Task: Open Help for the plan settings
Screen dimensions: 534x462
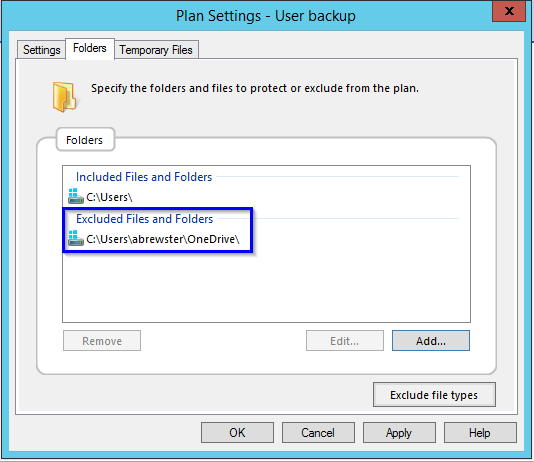Action: [480, 432]
